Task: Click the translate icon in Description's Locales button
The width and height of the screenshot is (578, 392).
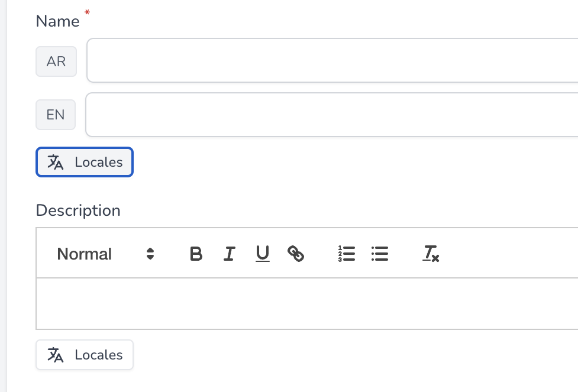Action: click(x=56, y=355)
